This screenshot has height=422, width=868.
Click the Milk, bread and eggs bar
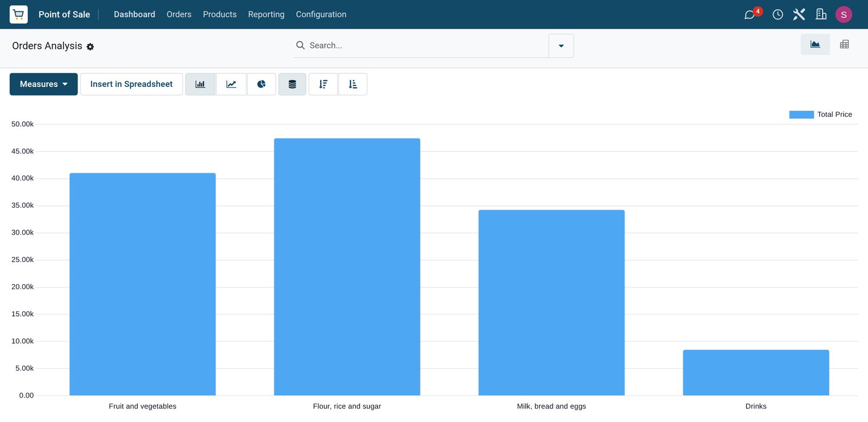[552, 303]
